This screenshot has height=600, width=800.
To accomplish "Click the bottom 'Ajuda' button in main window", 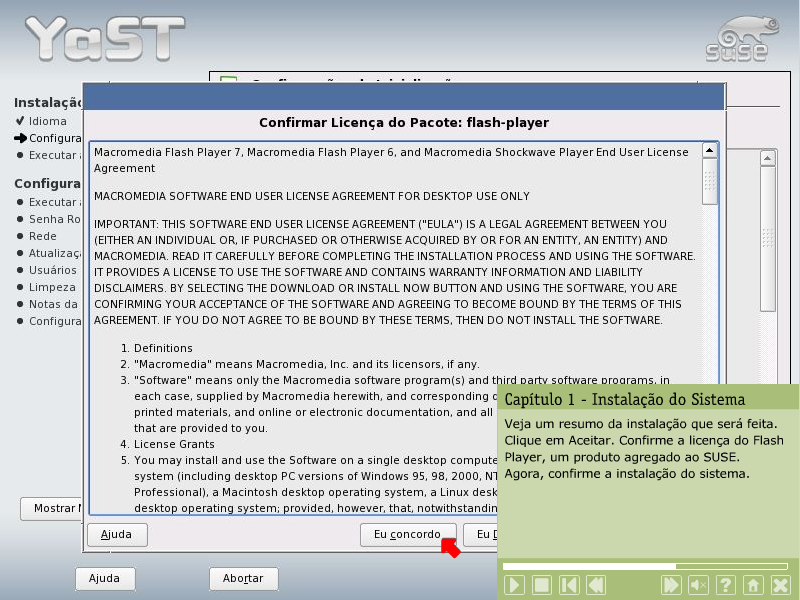I will (x=104, y=579).
